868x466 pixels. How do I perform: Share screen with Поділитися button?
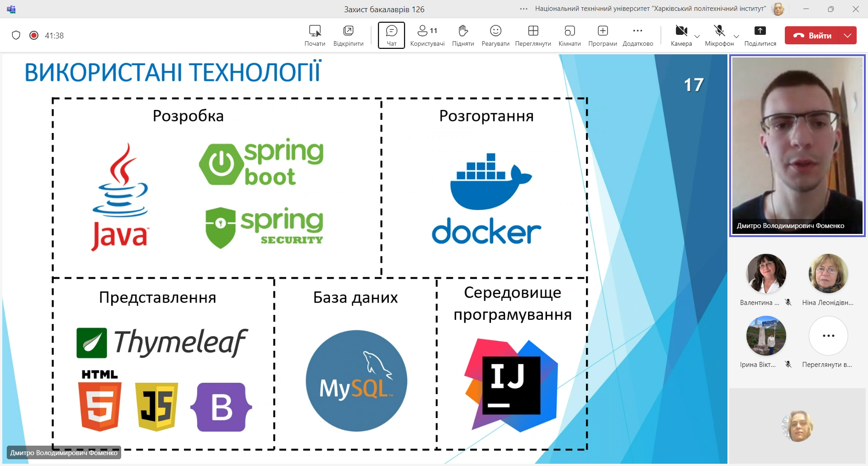pos(760,35)
